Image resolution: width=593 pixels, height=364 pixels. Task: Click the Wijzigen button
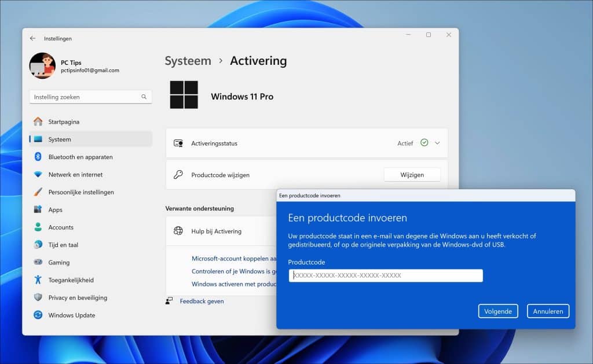click(412, 175)
